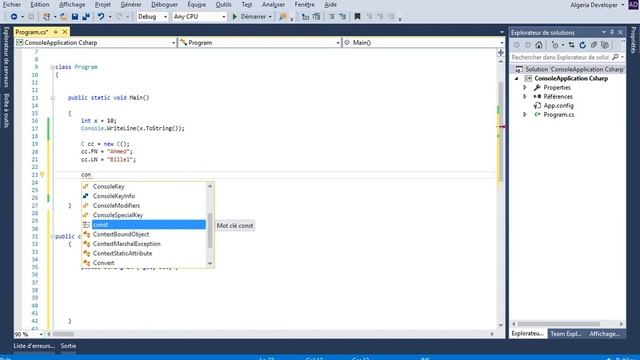Click the sync with active document icon
The image size is (640, 360).
(x=571, y=45)
